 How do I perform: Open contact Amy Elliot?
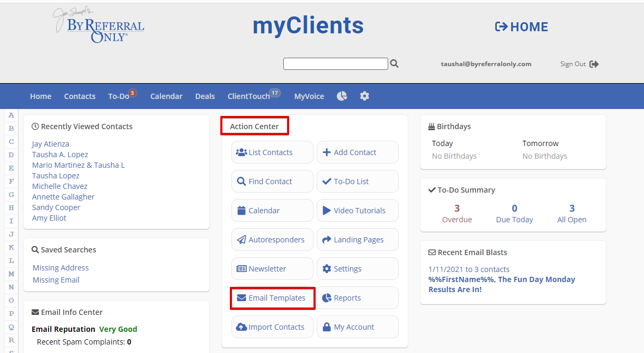49,218
